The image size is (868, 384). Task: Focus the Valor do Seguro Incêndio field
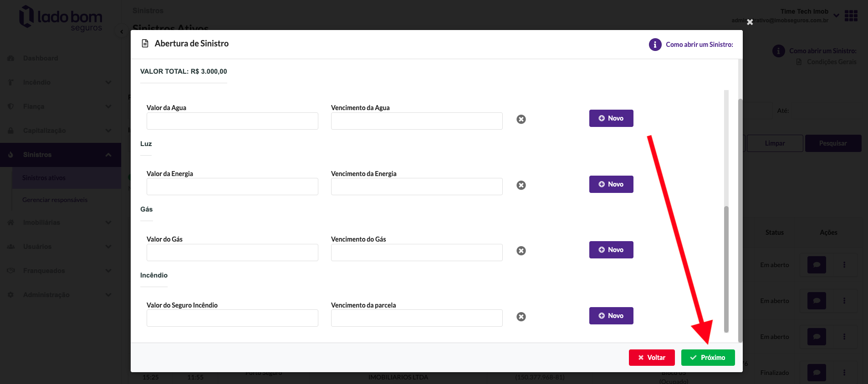point(232,318)
